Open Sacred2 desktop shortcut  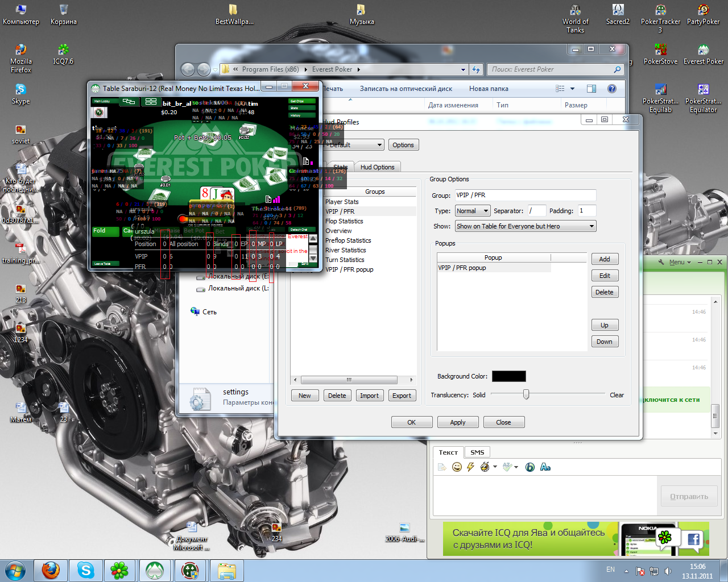pyautogui.click(x=618, y=15)
